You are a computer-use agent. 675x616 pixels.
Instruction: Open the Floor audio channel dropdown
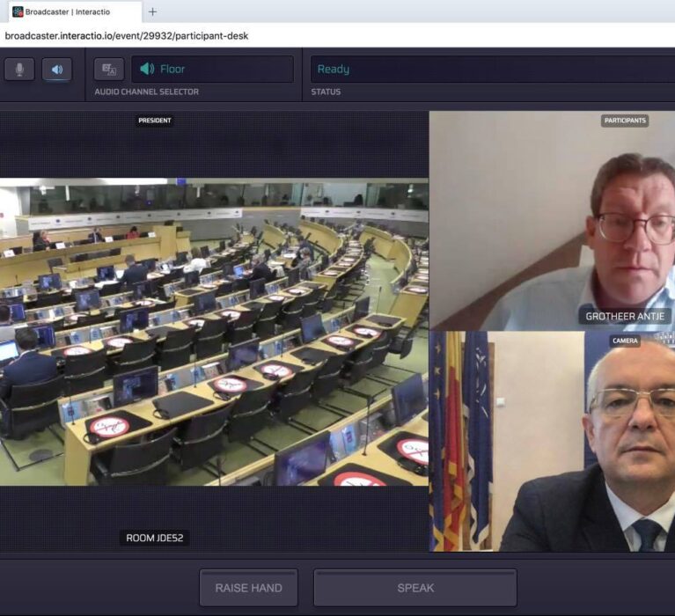coord(212,70)
